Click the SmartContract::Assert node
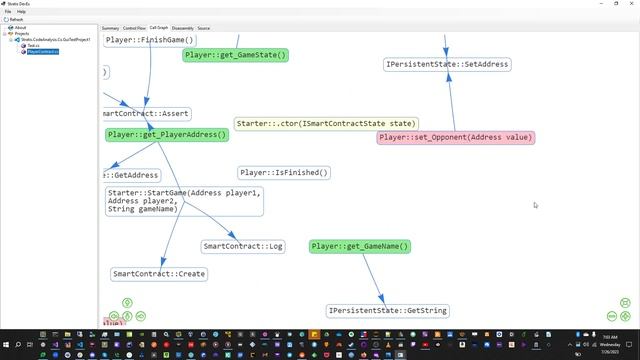The height and width of the screenshot is (360, 640). pos(147,113)
